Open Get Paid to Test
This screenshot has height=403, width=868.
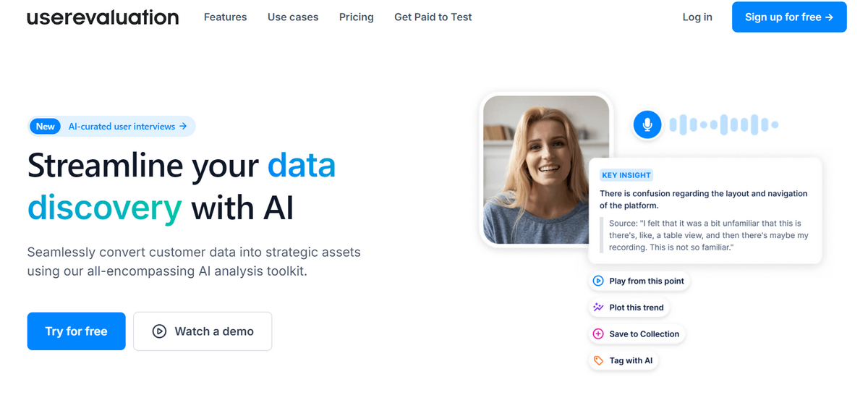pyautogui.click(x=433, y=17)
